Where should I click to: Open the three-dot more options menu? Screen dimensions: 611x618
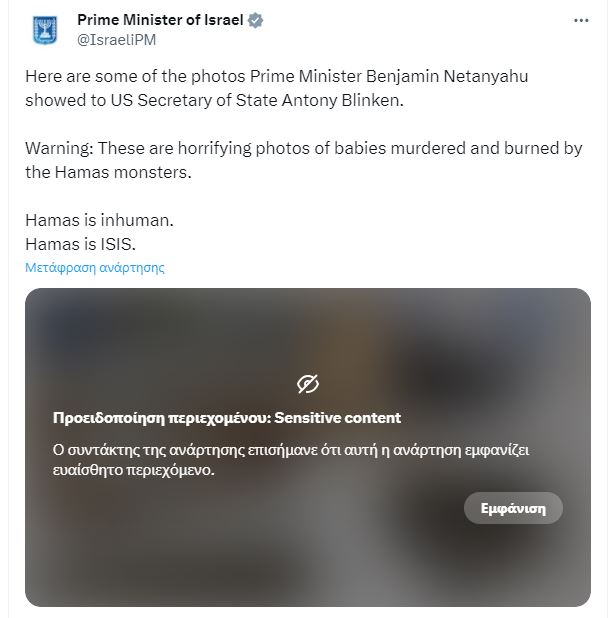581,21
